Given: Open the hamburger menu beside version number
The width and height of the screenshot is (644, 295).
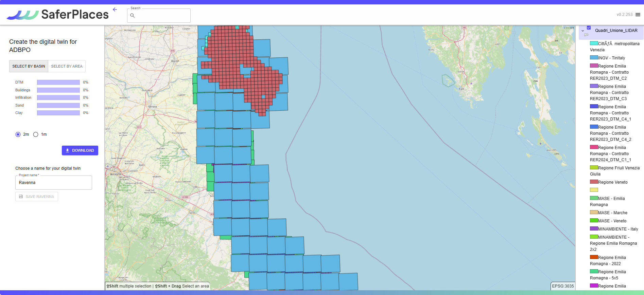Looking at the screenshot, I should (638, 15).
